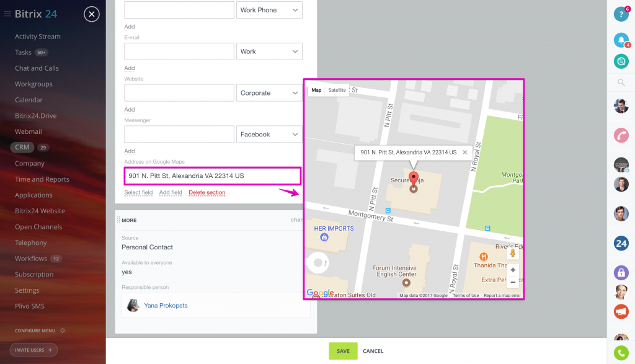Zoom in on the Google map
Image resolution: width=635 pixels, height=364 pixels.
[x=513, y=270]
